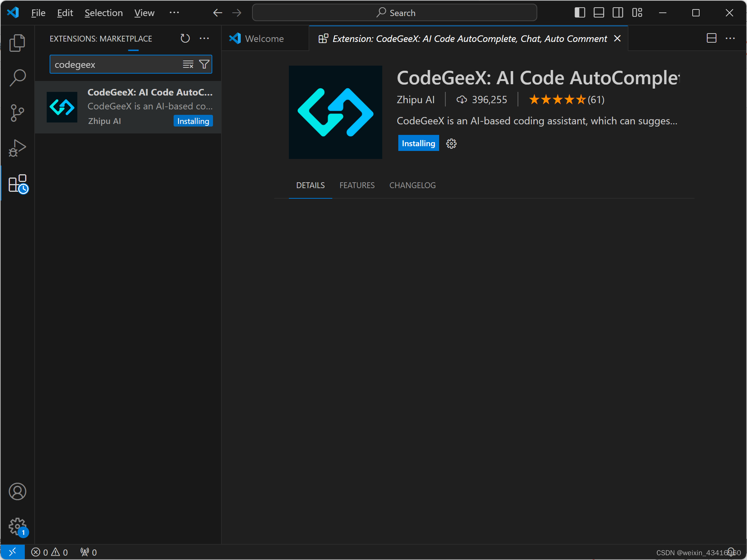
Task: Show errors and warnings in status bar
Action: coord(49,552)
